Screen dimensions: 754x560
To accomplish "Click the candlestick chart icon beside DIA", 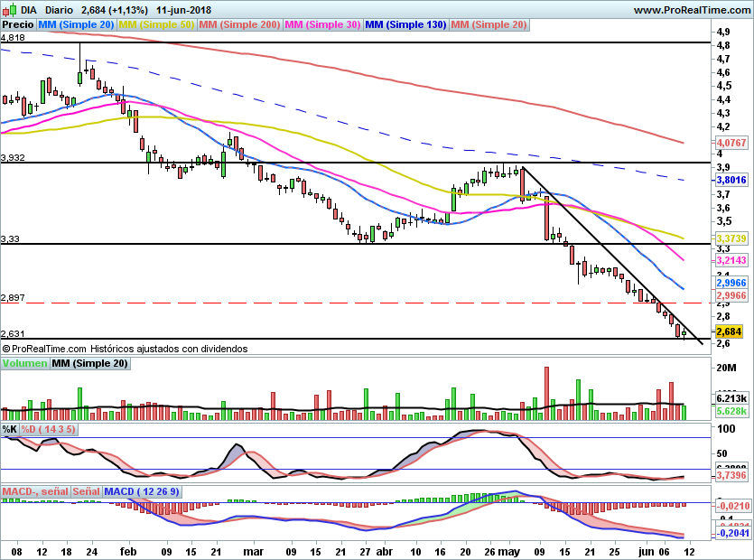I will [9, 10].
